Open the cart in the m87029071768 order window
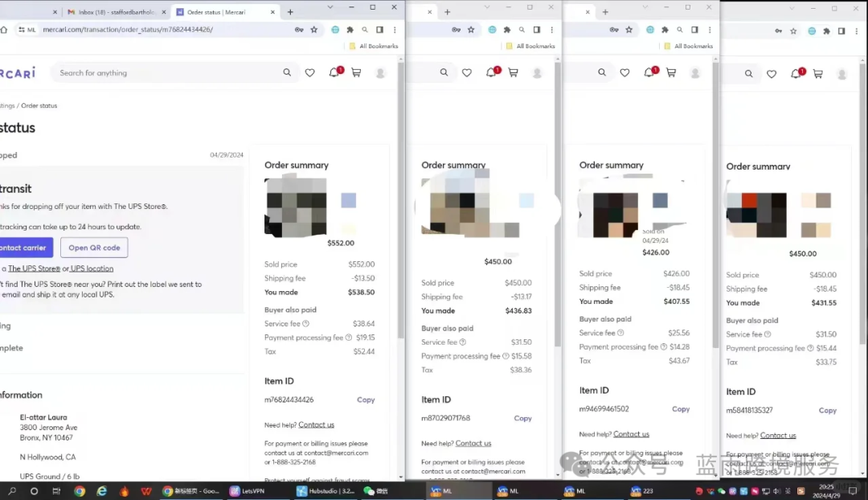The width and height of the screenshot is (868, 500). coord(513,72)
